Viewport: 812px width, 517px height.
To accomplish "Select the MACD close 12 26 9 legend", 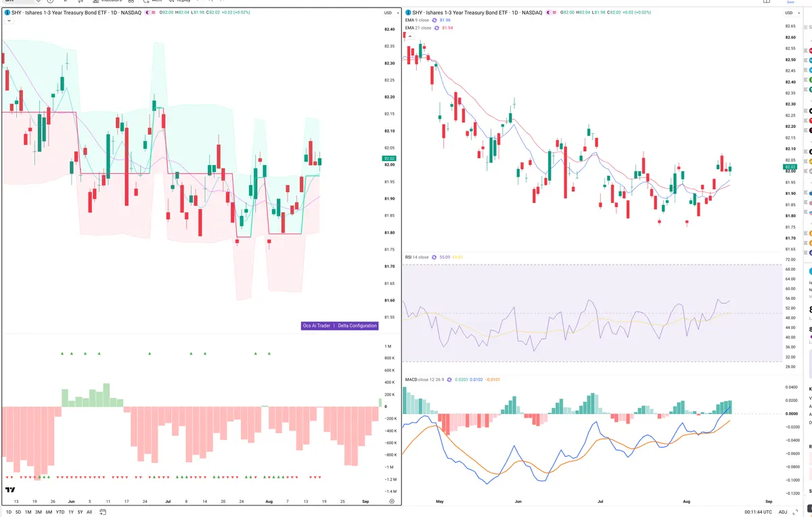I will pos(424,380).
